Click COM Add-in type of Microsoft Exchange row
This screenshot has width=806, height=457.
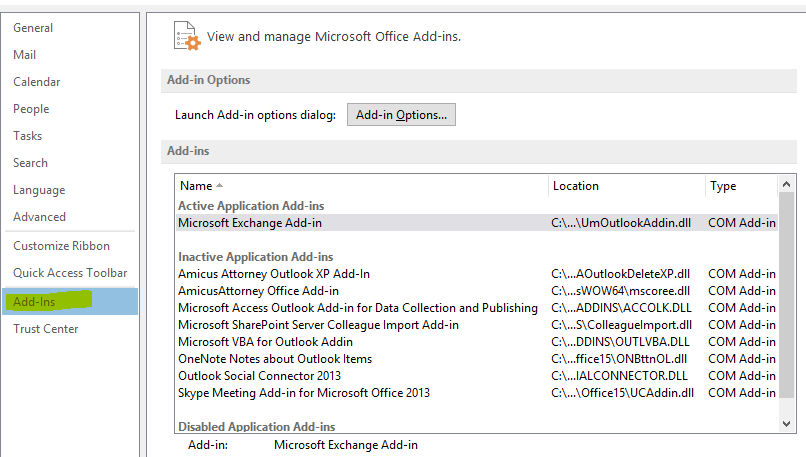click(x=742, y=223)
